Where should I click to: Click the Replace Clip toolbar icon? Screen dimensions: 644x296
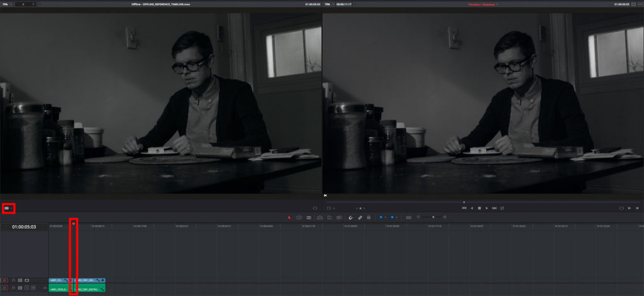tap(339, 217)
